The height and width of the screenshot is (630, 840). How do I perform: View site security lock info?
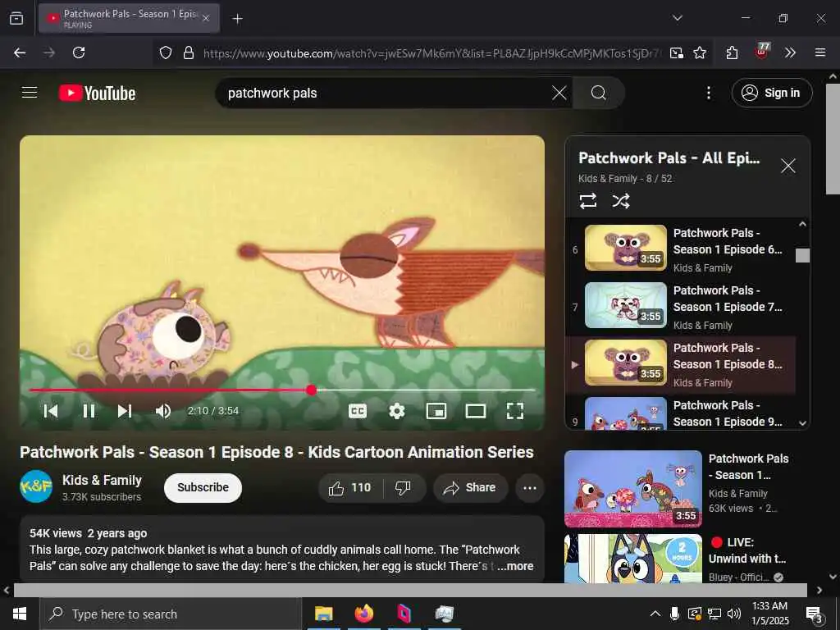(189, 52)
